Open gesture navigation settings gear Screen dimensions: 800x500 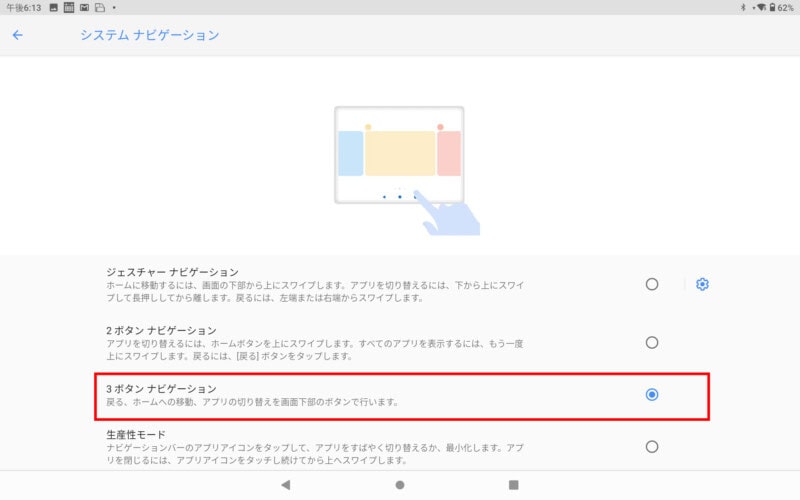(x=702, y=284)
